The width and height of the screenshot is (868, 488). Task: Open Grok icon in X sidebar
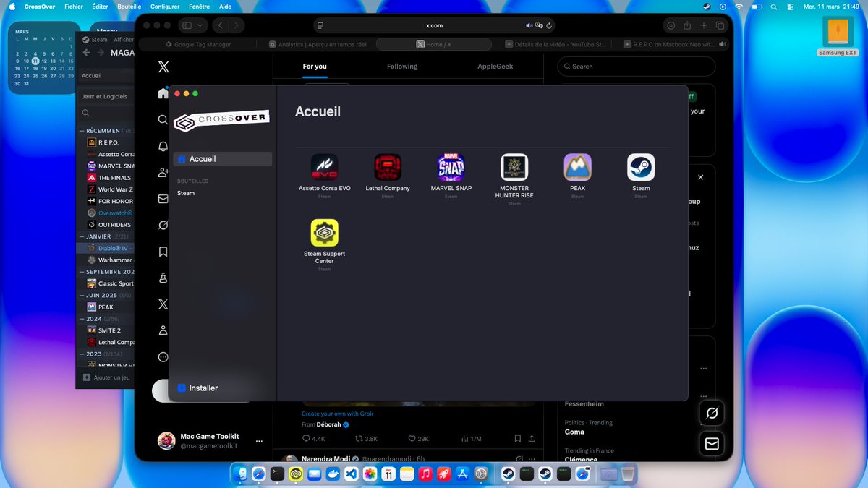point(163,226)
